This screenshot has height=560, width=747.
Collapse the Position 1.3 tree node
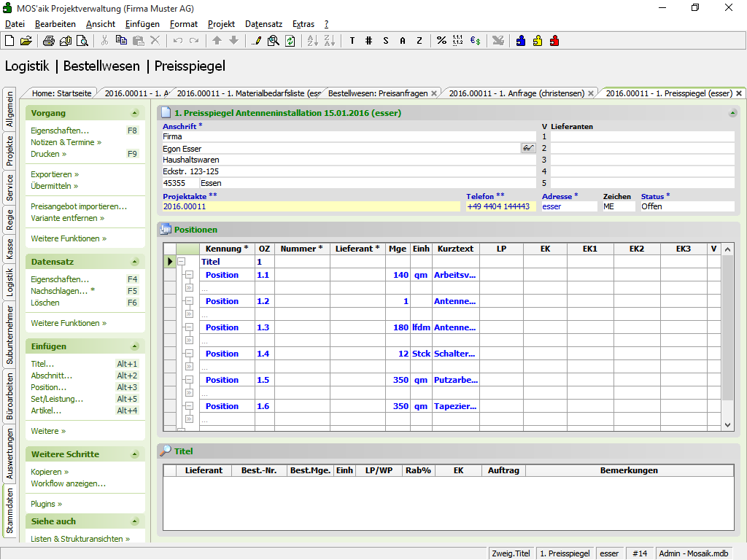click(188, 327)
